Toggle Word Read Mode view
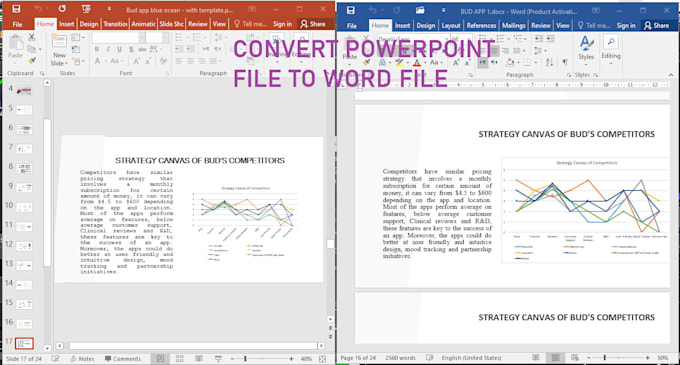The width and height of the screenshot is (680, 365). click(536, 358)
